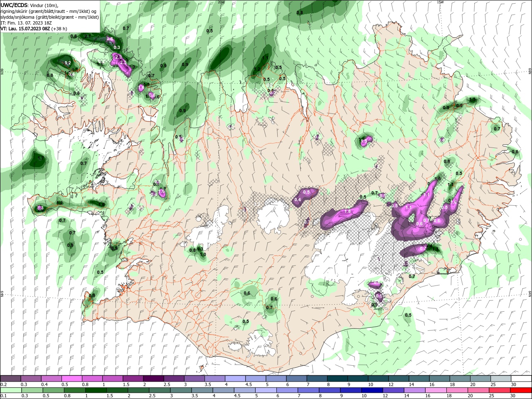
Task: Click the darkest purple 2–2.5 swatch in snow legend
Action: (x=153, y=378)
